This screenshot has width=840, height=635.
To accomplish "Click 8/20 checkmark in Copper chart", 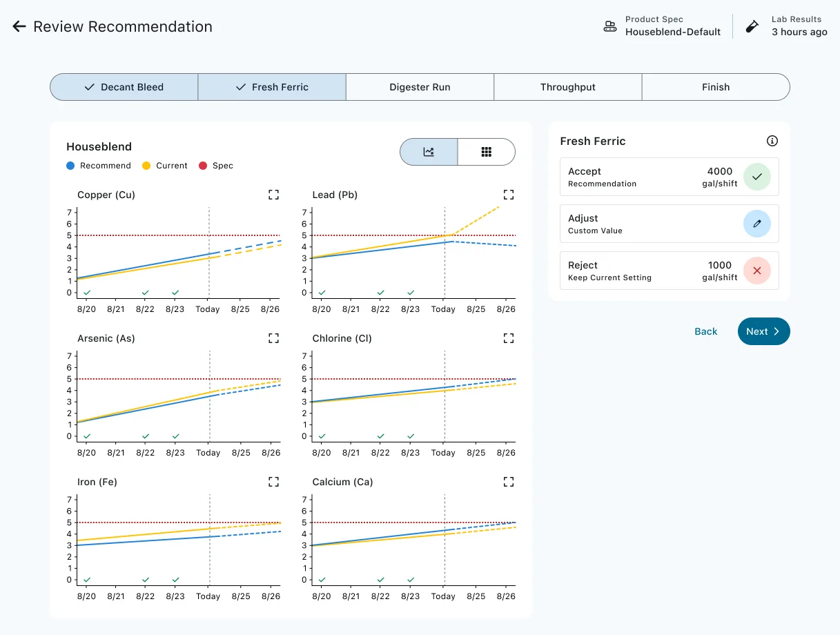I will tap(87, 293).
